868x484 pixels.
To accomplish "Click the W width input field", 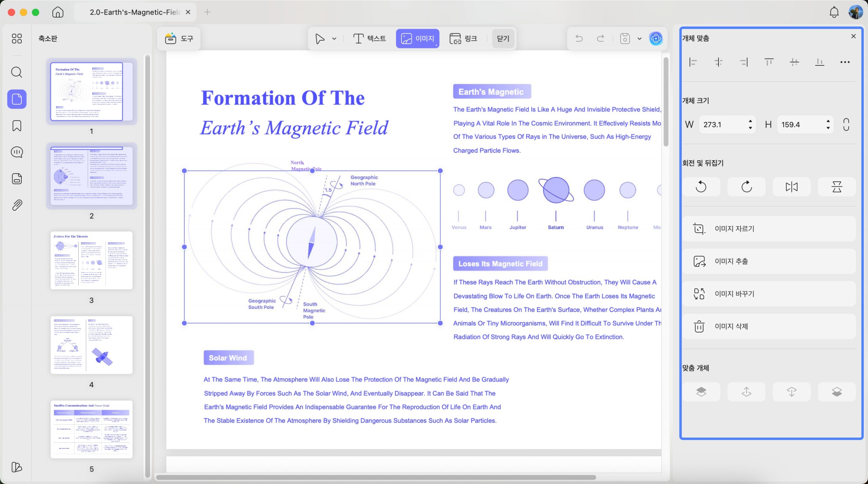I will click(727, 124).
